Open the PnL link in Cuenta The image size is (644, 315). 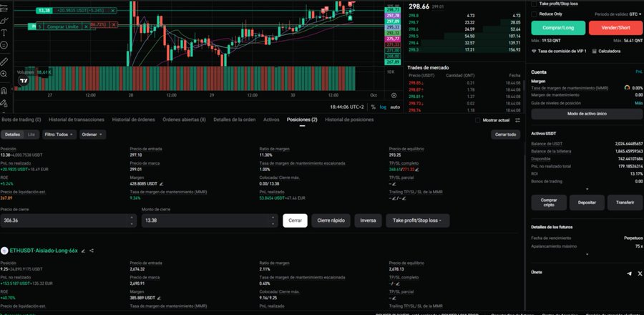pos(639,72)
